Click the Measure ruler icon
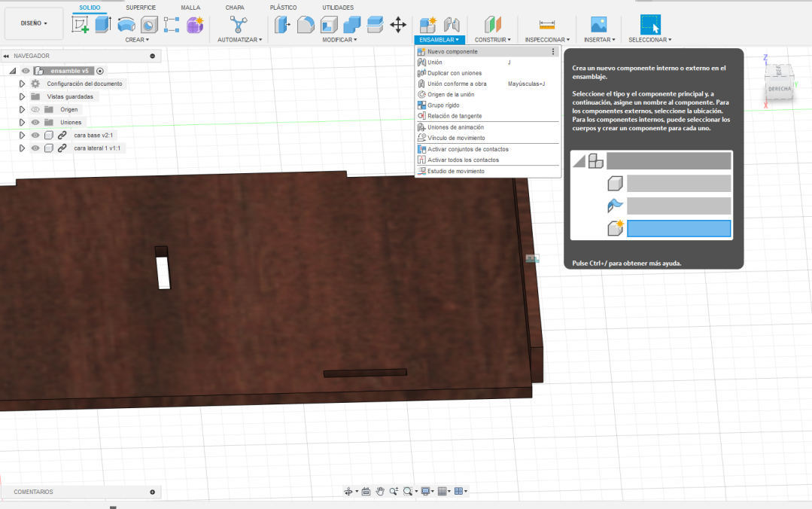The height and width of the screenshot is (509, 812). tap(547, 25)
